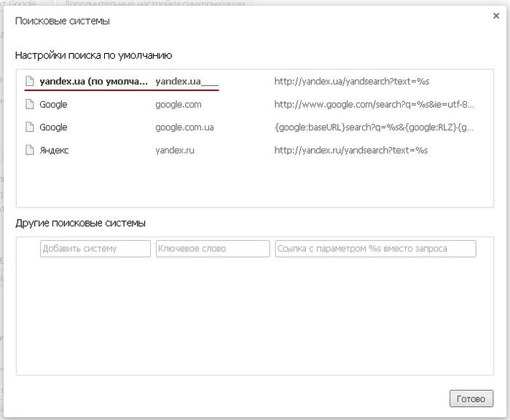Click URL {google:baseURL}search?q=%s
The image size is (510, 420).
374,127
